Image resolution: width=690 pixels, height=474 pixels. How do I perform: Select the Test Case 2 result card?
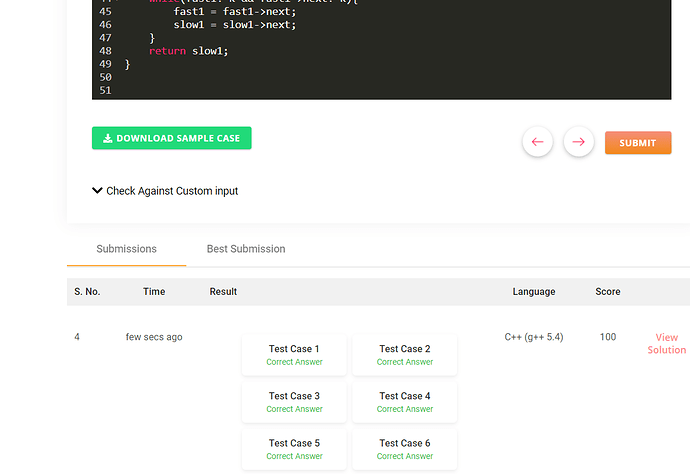(x=405, y=355)
